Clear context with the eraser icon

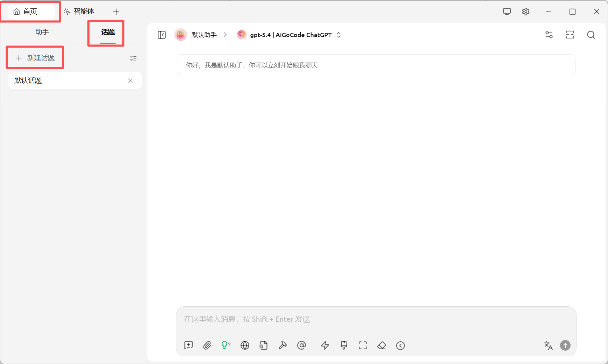(x=382, y=345)
